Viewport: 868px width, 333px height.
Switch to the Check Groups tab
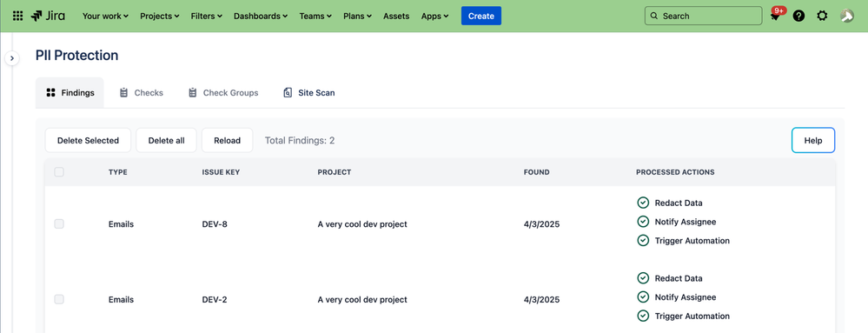click(223, 92)
